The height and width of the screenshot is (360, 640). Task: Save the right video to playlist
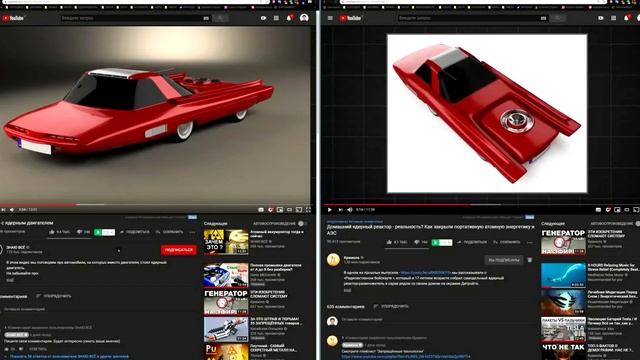pyautogui.click(x=506, y=242)
